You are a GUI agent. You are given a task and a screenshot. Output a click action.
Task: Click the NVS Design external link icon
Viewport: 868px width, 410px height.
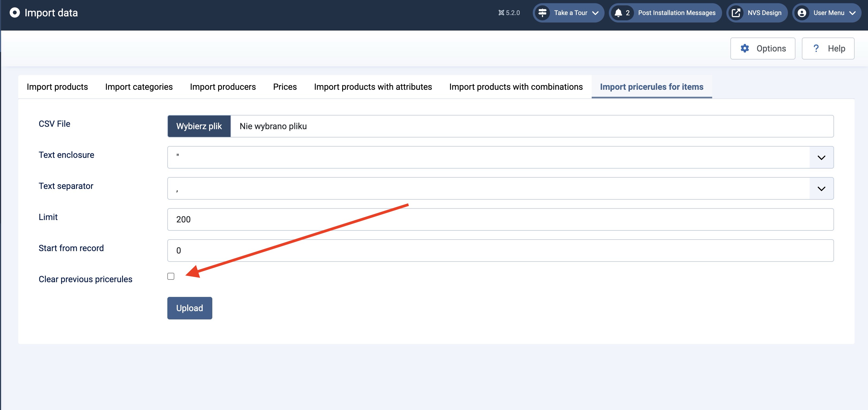click(x=736, y=13)
